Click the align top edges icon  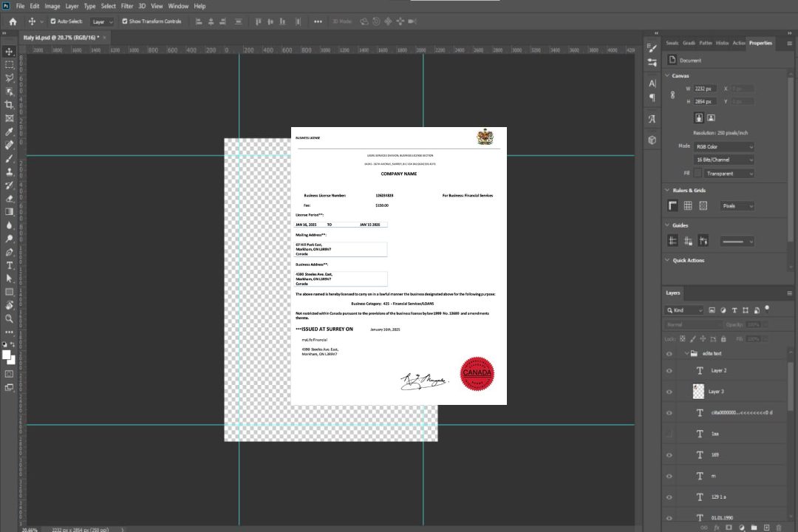click(x=258, y=21)
